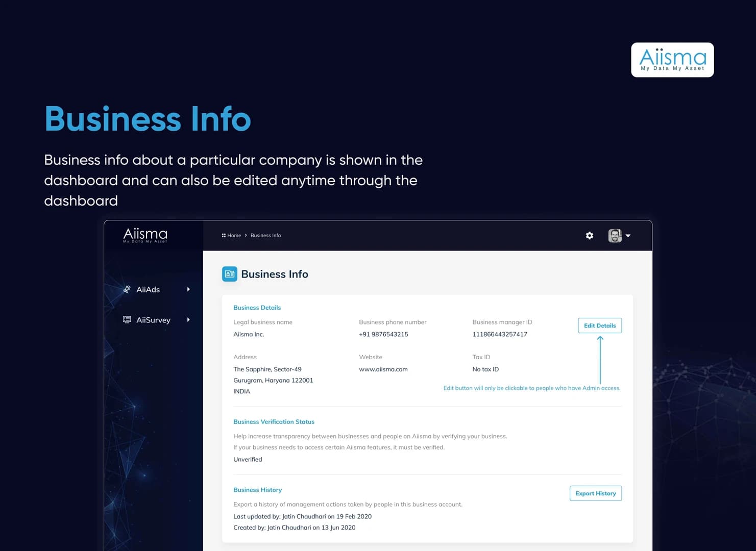756x551 pixels.
Task: Expand the AiiSurvey submenu arrow
Action: [x=188, y=320]
